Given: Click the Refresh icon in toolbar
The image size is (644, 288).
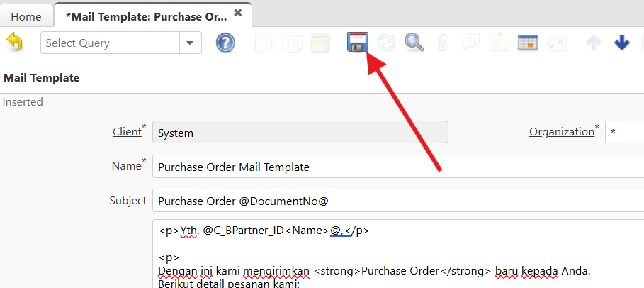Looking at the screenshot, I should tap(386, 43).
